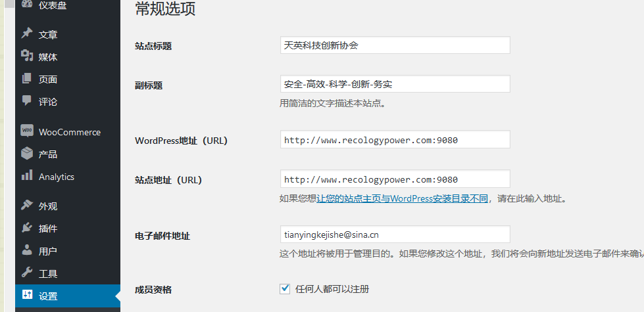Click the 常规选项 page heading
The height and width of the screenshot is (312, 644).
click(x=165, y=9)
